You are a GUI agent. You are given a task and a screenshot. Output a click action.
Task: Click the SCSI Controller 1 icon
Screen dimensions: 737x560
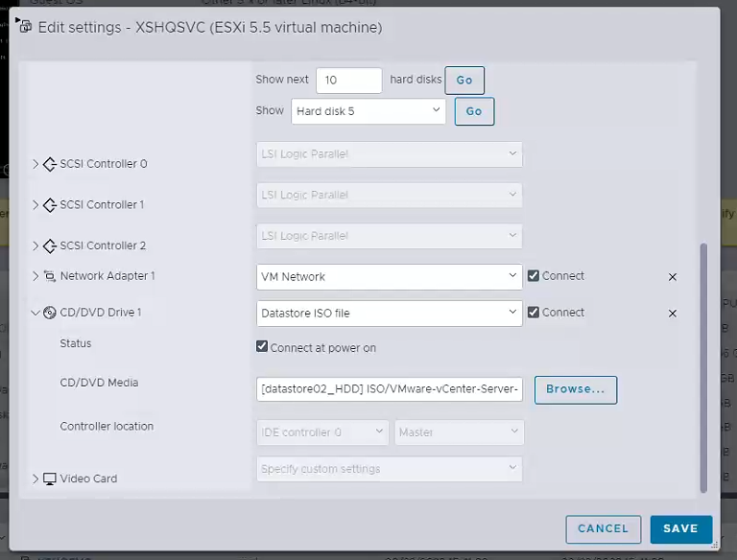point(50,205)
